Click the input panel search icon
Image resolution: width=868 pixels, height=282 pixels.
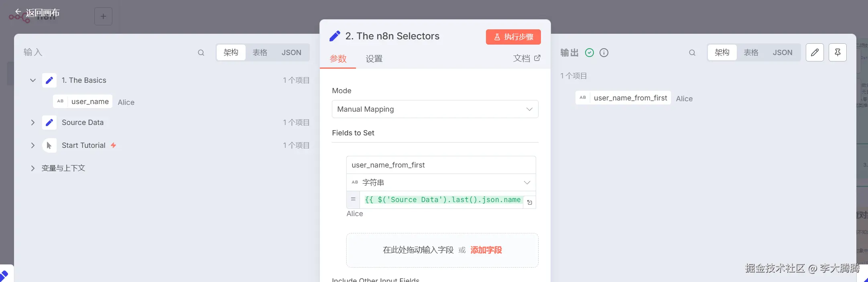pyautogui.click(x=201, y=53)
